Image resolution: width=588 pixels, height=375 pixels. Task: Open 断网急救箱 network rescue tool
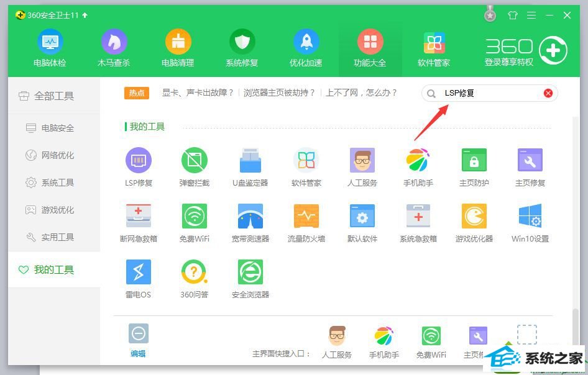click(138, 216)
